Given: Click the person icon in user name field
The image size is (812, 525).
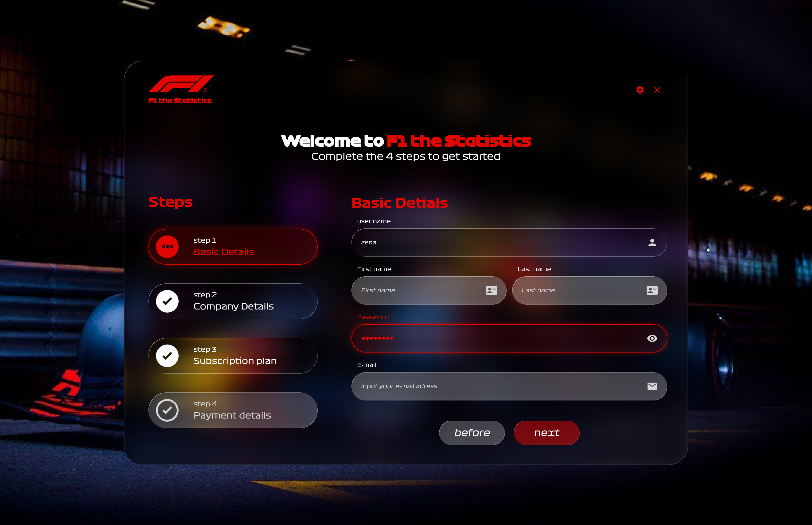Looking at the screenshot, I should pos(652,242).
